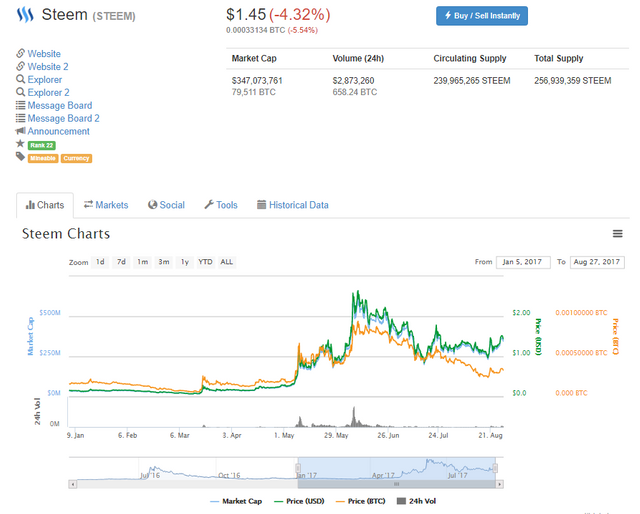
Task: Click the tag icon beside Mineable
Action: (20, 156)
